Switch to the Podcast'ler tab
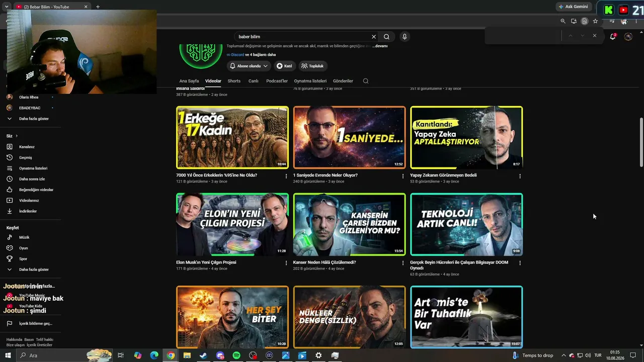 (x=277, y=81)
